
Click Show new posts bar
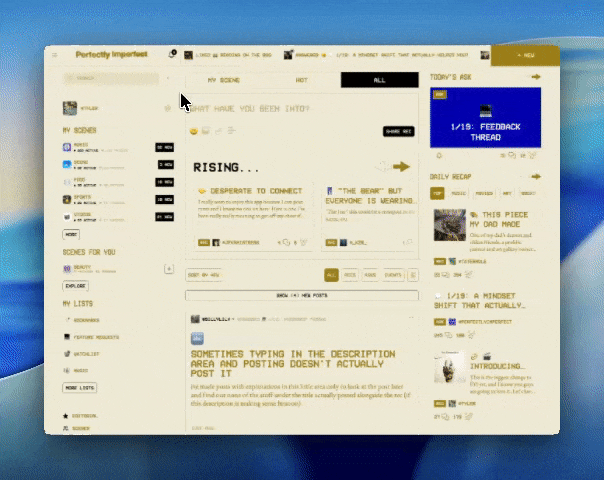[x=302, y=295]
